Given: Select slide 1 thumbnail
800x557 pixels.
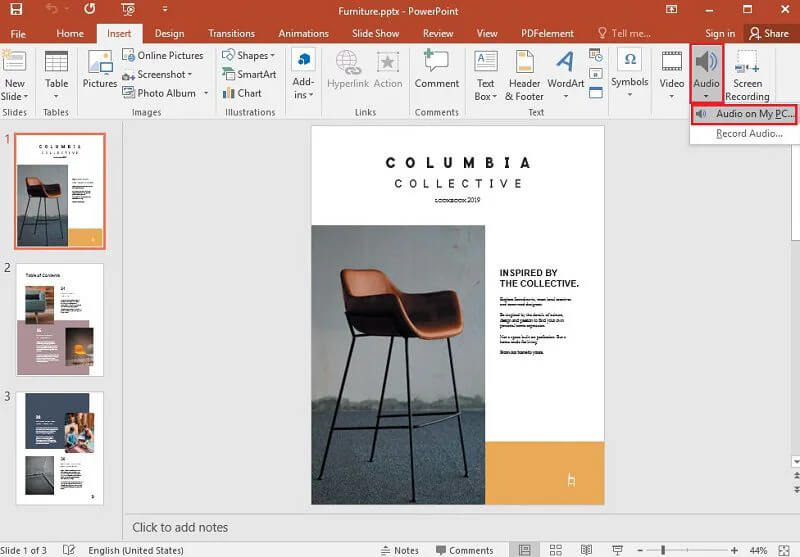Looking at the screenshot, I should (x=60, y=191).
